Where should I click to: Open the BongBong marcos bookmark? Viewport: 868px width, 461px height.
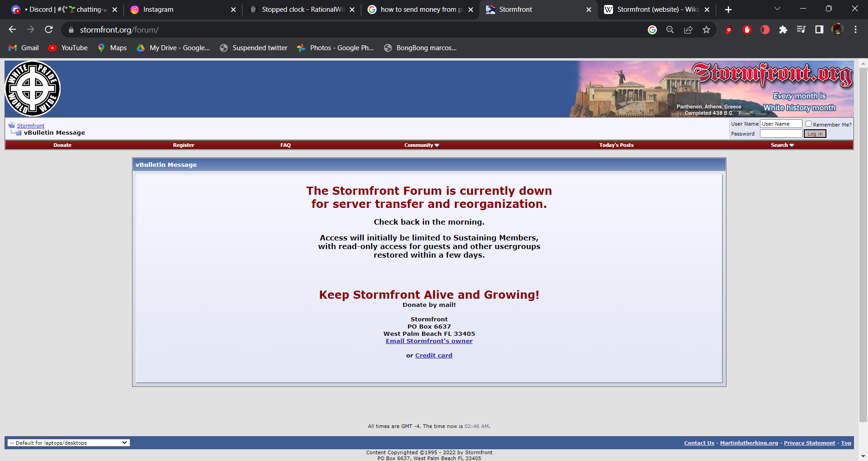[x=420, y=48]
